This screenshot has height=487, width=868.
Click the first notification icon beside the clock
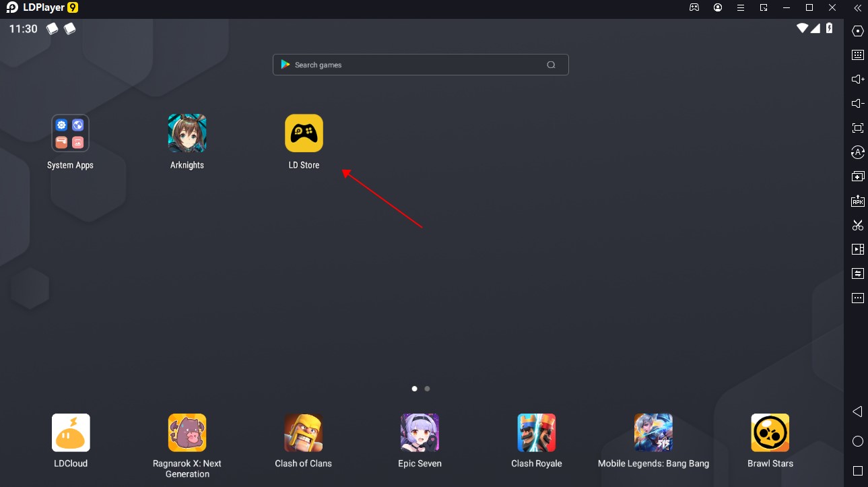point(53,28)
